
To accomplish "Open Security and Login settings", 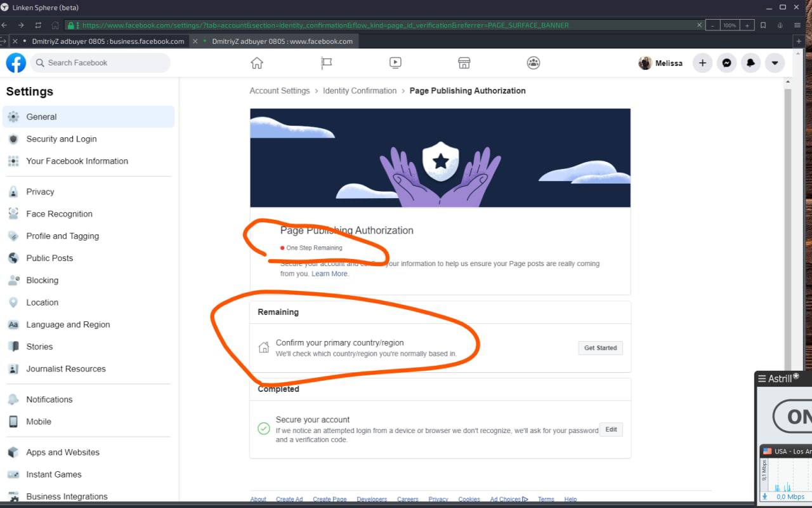I will [89, 139].
